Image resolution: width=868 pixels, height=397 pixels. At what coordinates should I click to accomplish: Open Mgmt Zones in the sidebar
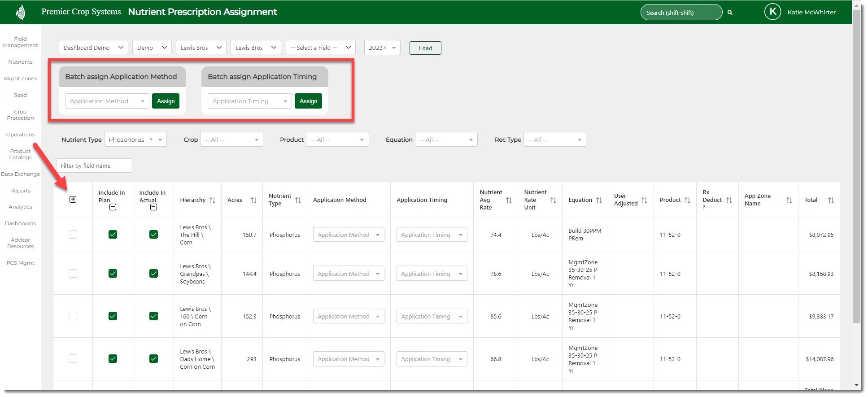coord(21,79)
